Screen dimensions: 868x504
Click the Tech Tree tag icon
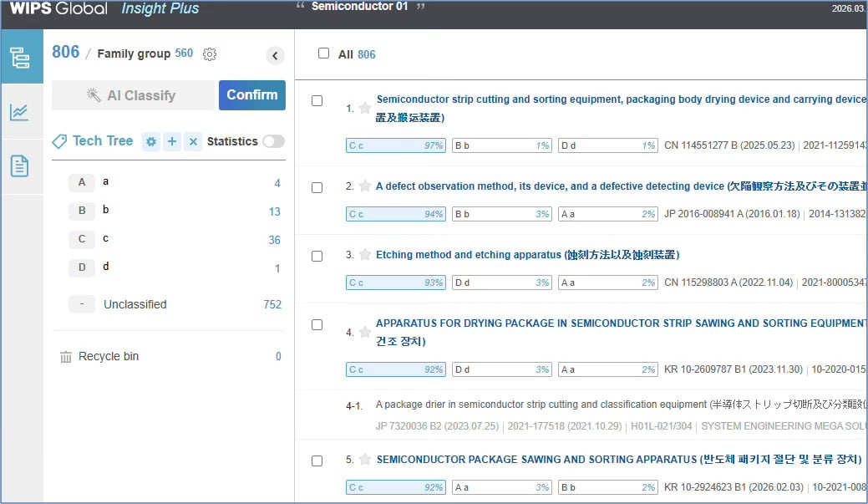click(x=59, y=141)
